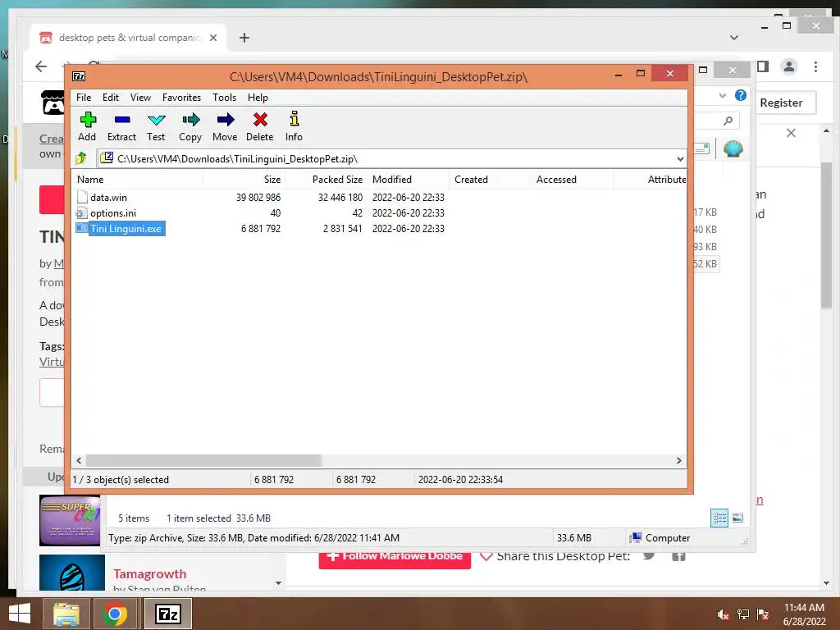Click the Copy toolbar icon
The height and width of the screenshot is (630, 840).
tap(190, 119)
